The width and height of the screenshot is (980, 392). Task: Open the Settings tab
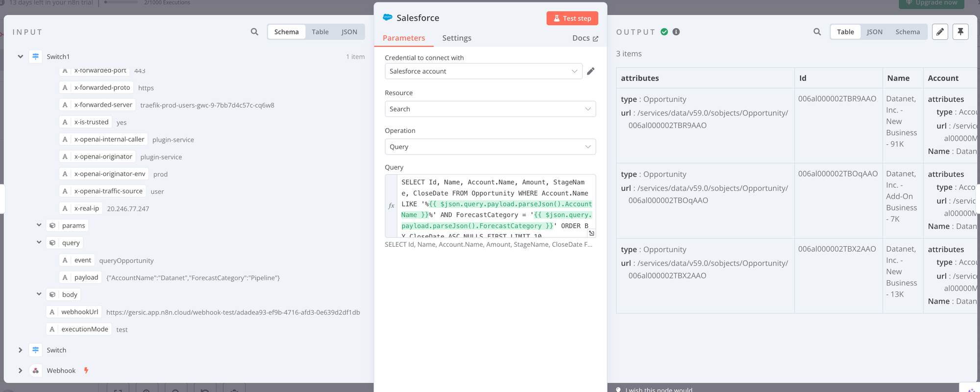pyautogui.click(x=457, y=38)
